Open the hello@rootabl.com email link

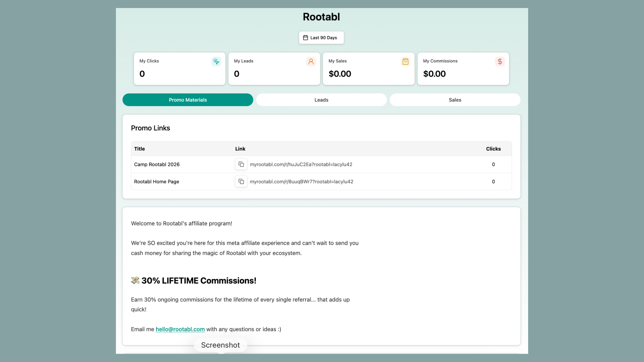tap(180, 329)
